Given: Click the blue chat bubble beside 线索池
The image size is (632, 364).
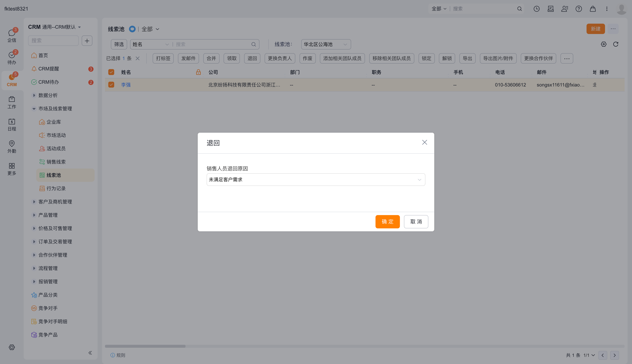Looking at the screenshot, I should [x=132, y=29].
